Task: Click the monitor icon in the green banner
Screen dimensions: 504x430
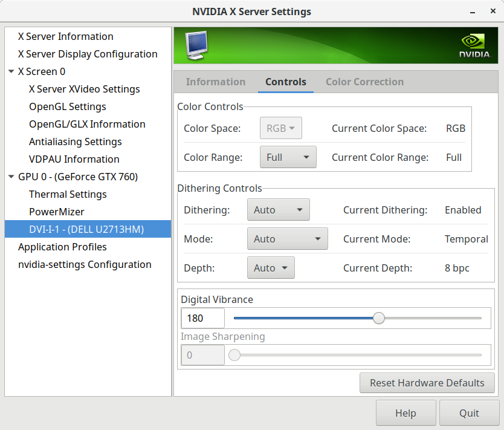Action: [x=196, y=45]
